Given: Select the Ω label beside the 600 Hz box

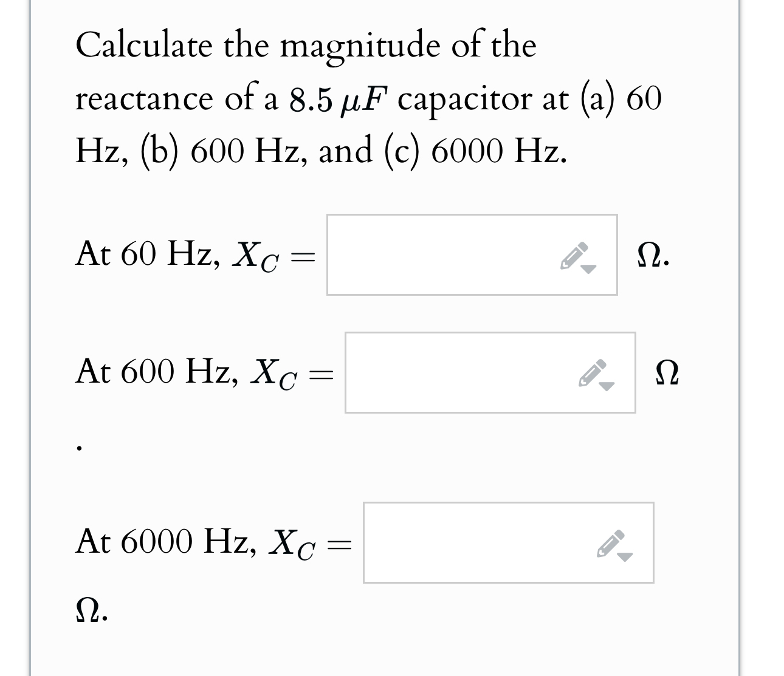Looking at the screenshot, I should (x=667, y=372).
